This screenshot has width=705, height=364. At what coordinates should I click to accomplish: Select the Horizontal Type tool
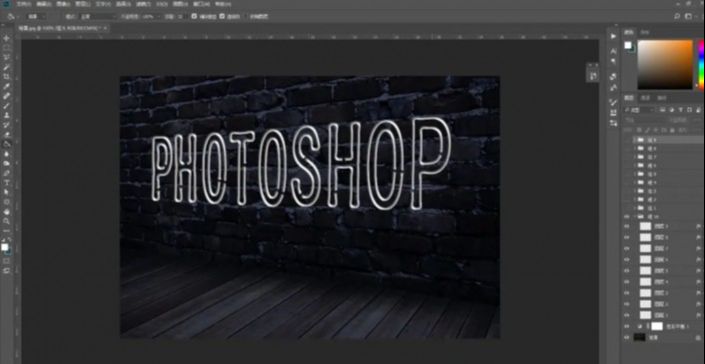(x=6, y=182)
